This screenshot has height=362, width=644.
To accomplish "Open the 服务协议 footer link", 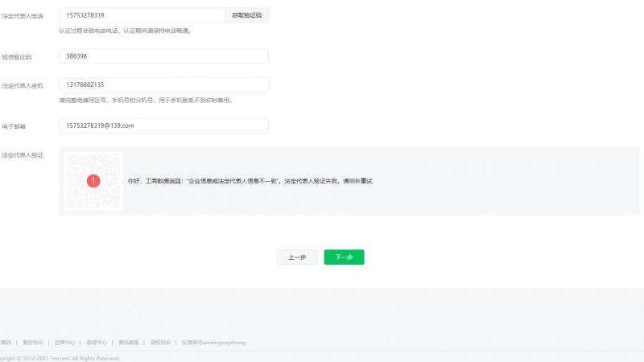I will (32, 342).
